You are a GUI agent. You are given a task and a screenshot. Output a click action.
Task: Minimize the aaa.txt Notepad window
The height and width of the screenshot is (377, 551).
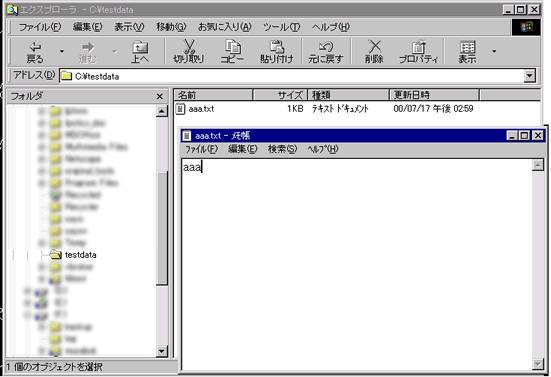pyautogui.click(x=512, y=136)
